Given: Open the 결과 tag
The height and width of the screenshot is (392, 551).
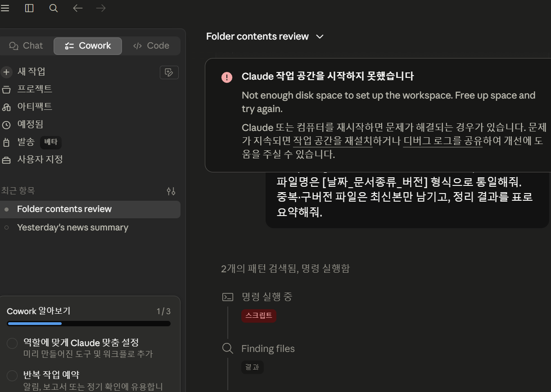Looking at the screenshot, I should pos(252,367).
